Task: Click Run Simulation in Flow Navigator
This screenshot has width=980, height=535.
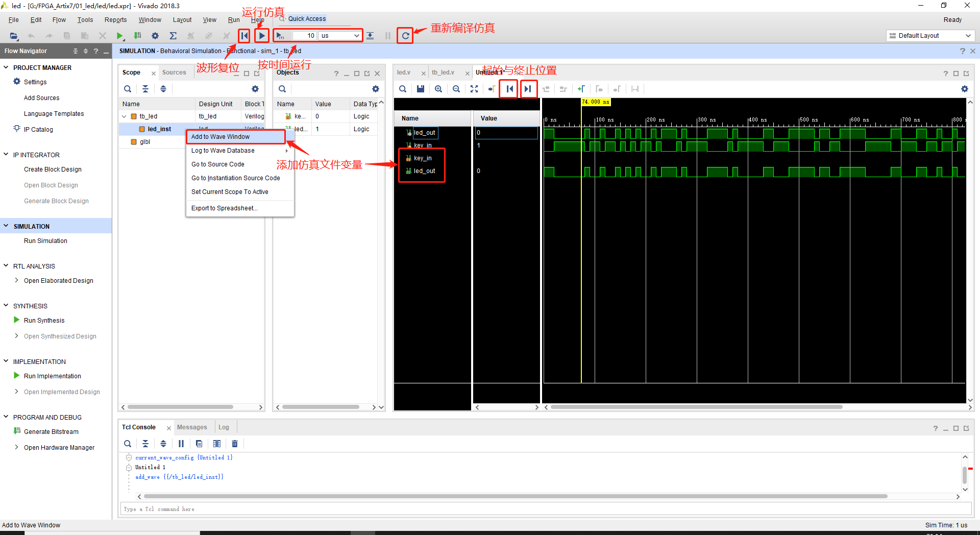Action: point(45,240)
